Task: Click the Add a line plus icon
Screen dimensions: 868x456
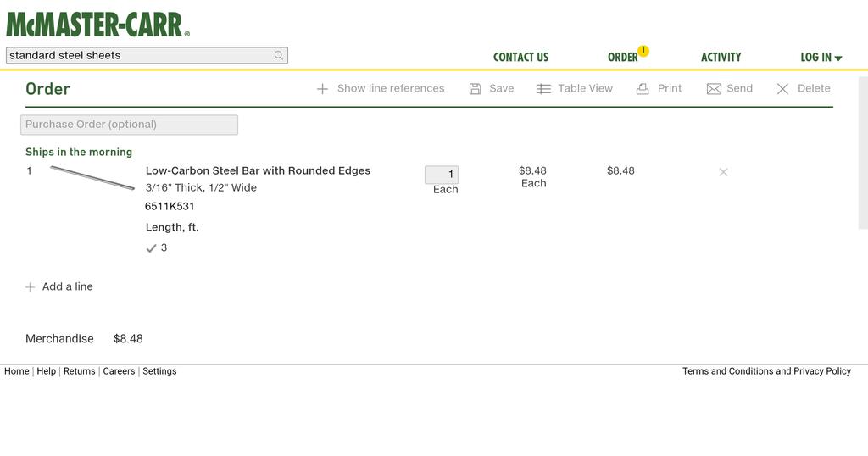Action: [x=30, y=286]
